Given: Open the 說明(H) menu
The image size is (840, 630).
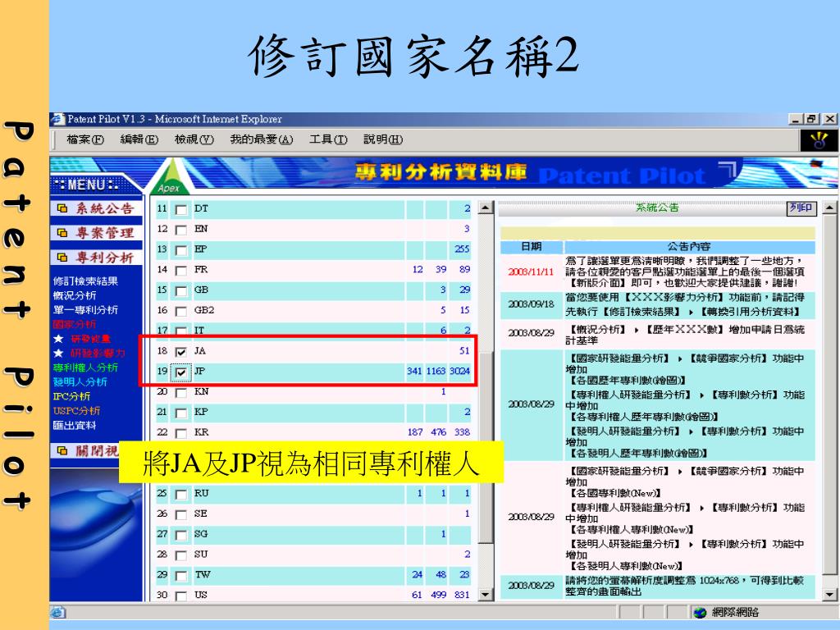Looking at the screenshot, I should [383, 139].
